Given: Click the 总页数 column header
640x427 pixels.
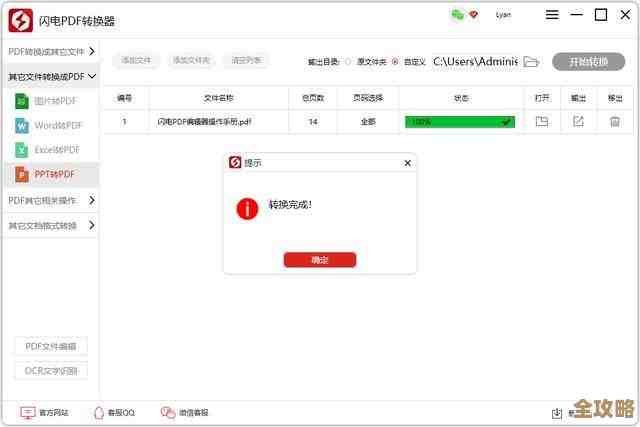Looking at the screenshot, I should [x=313, y=98].
